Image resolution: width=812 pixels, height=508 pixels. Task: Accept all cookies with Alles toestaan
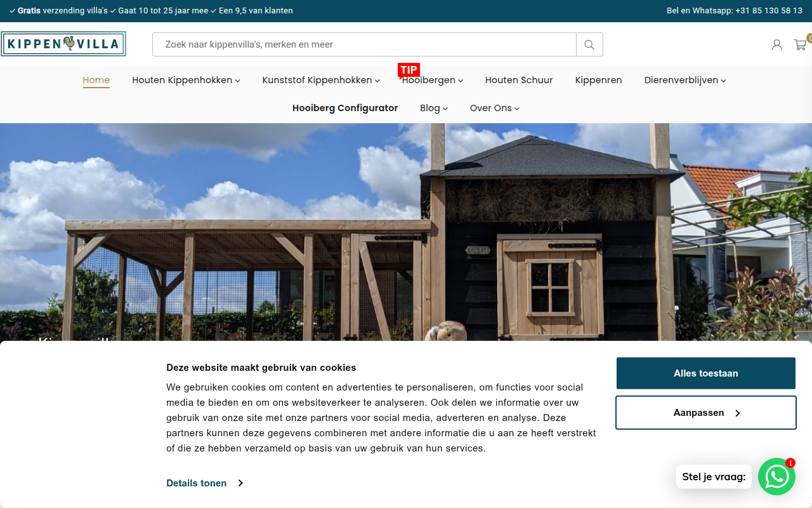click(x=706, y=373)
